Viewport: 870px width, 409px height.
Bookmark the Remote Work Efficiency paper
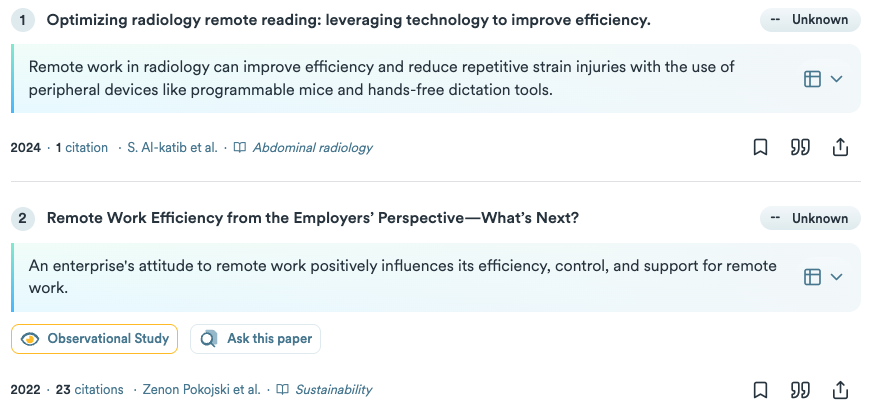pyautogui.click(x=760, y=390)
